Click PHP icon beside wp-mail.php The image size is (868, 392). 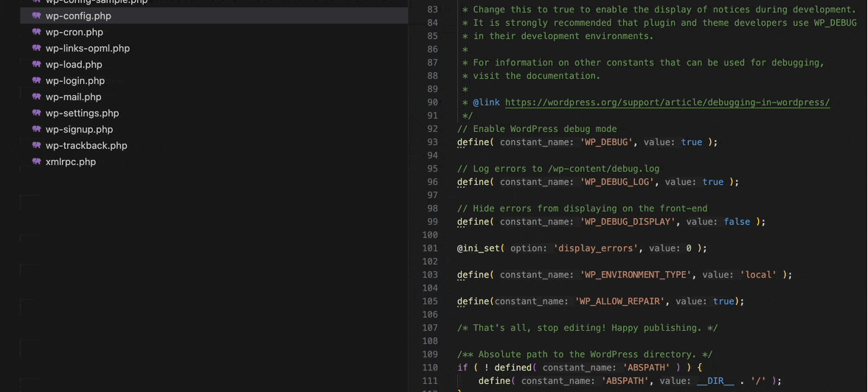[37, 97]
